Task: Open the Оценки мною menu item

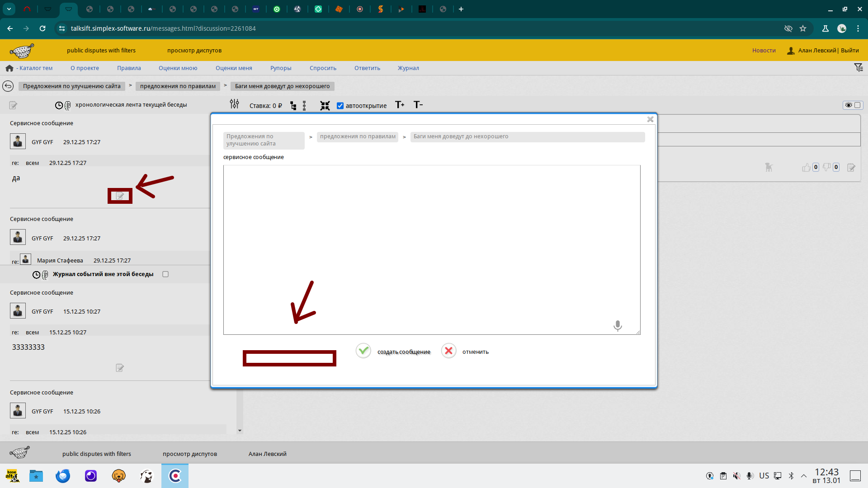Action: click(x=178, y=68)
